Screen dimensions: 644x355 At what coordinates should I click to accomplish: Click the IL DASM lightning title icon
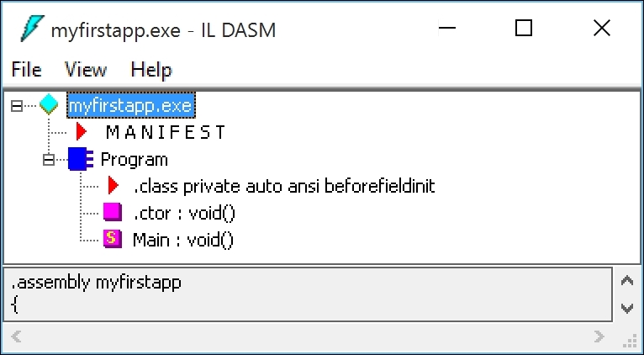coord(29,29)
